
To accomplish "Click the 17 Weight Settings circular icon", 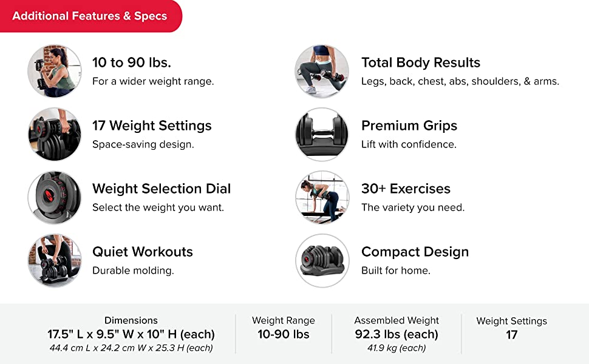I will (55, 134).
